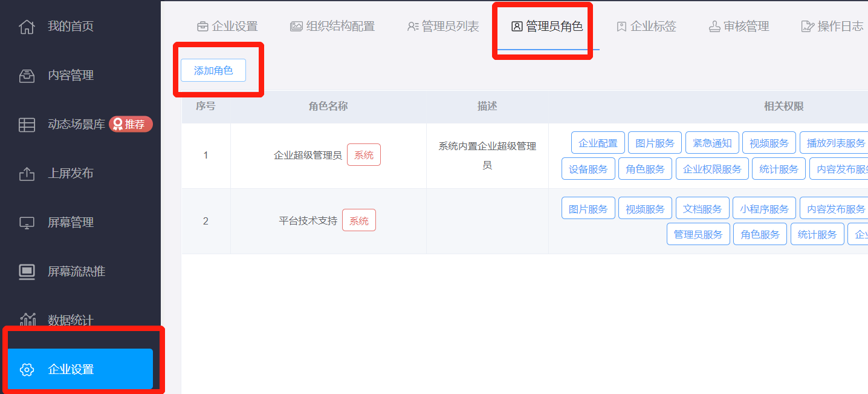The image size is (868, 394).
Task: Open the 审核管理 tab
Action: 739,27
